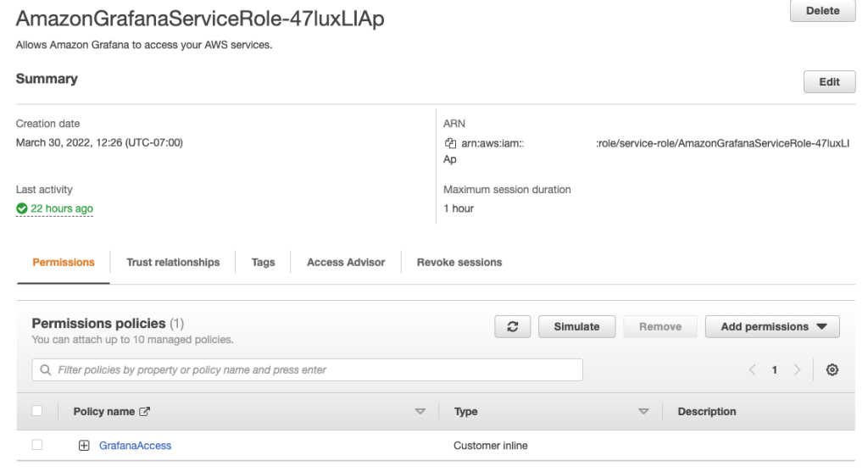The image size is (868, 472).
Task: Go to the previous page of policies
Action: (753, 369)
